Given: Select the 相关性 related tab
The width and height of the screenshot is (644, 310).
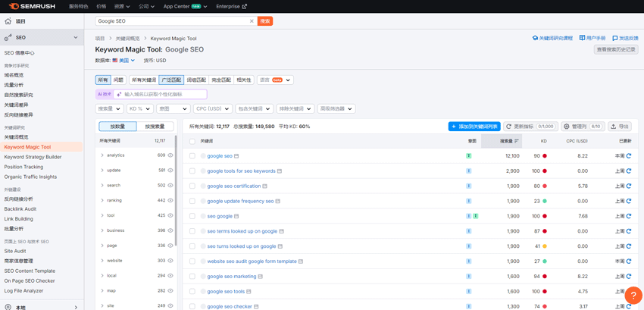Looking at the screenshot, I should click(x=244, y=80).
